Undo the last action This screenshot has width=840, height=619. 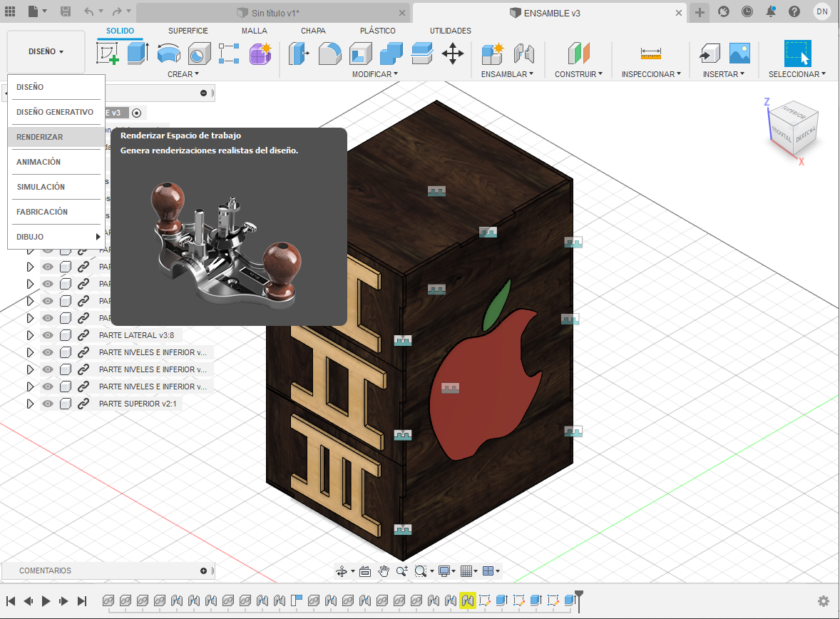(89, 12)
